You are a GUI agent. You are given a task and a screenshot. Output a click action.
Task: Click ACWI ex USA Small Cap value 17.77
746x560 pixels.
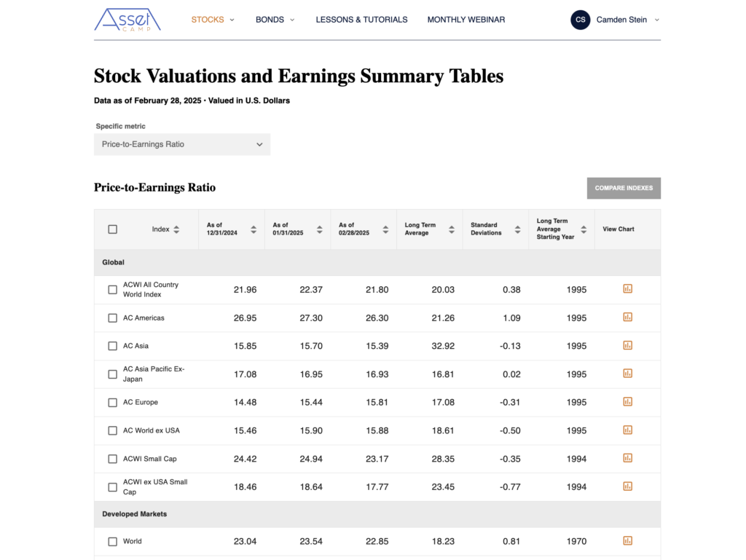(377, 487)
